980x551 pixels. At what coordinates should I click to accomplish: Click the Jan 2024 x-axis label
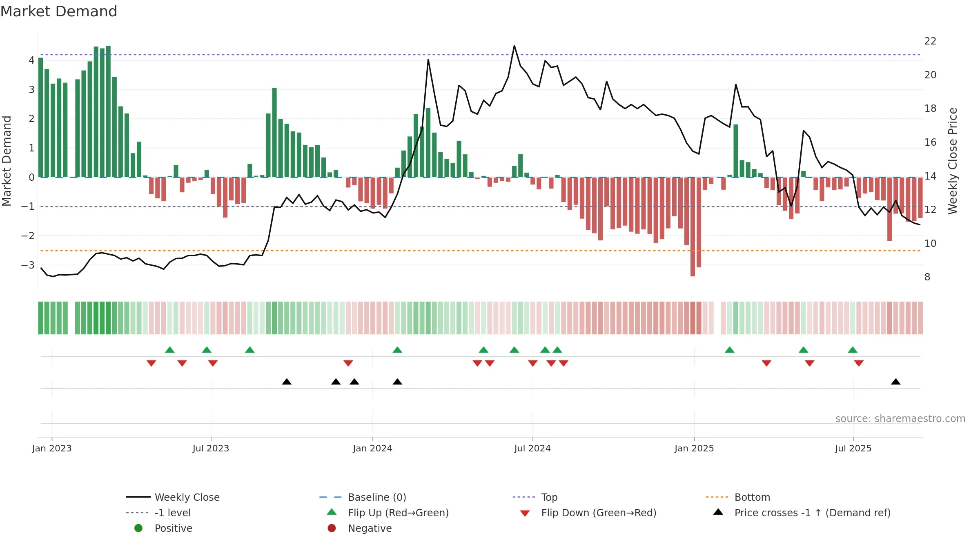[372, 448]
